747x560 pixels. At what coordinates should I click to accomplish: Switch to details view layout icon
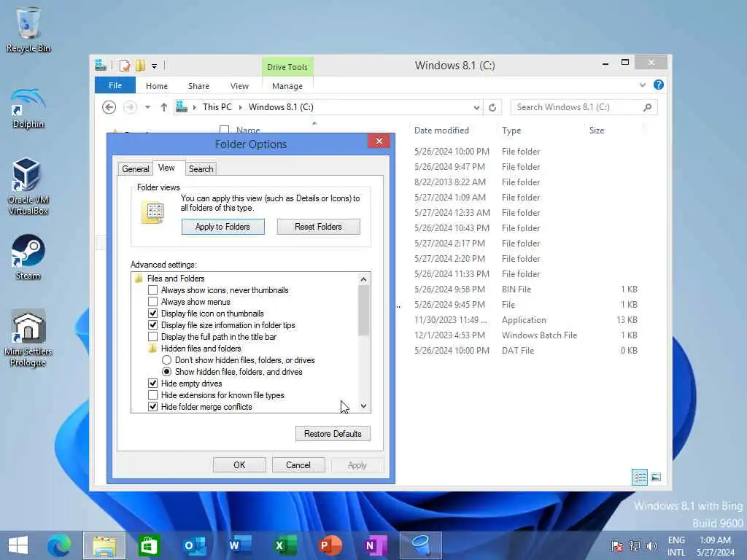[x=639, y=477]
